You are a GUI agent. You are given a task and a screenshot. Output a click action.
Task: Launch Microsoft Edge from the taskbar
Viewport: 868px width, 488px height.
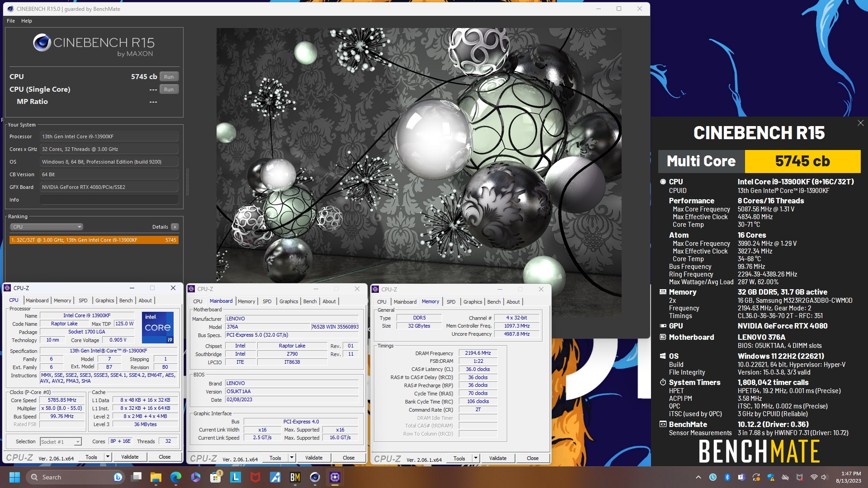(176, 477)
